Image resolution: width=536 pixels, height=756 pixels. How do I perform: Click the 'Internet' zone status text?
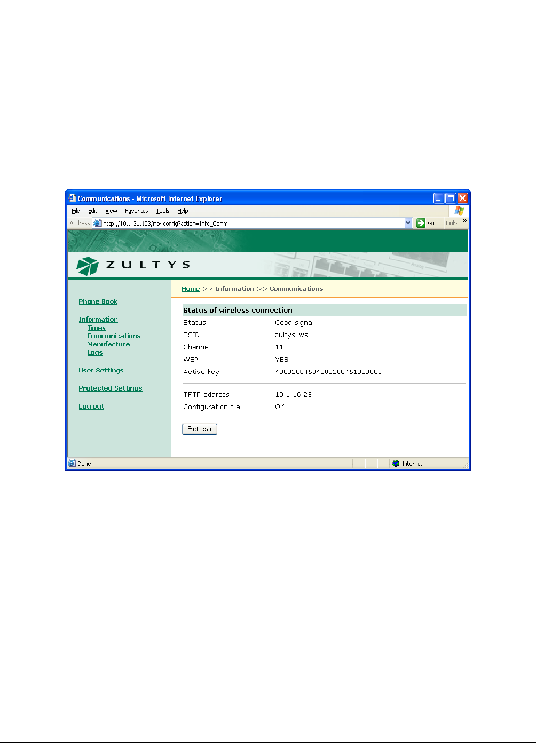pos(412,464)
